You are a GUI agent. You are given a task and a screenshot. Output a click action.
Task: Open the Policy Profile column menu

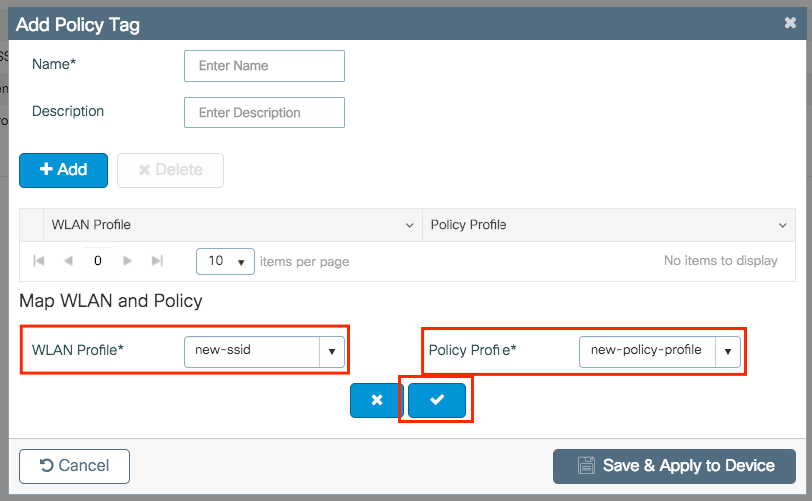click(x=782, y=225)
